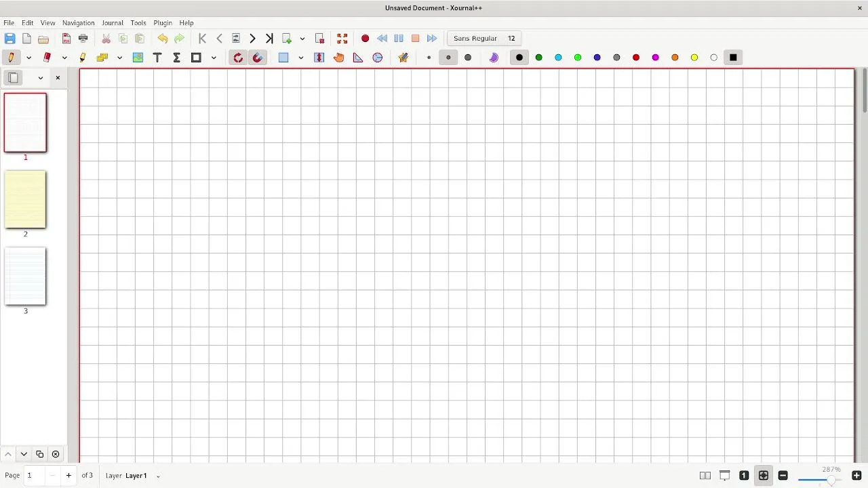868x488 pixels.
Task: Select the medium pen thickness
Action: [448, 58]
